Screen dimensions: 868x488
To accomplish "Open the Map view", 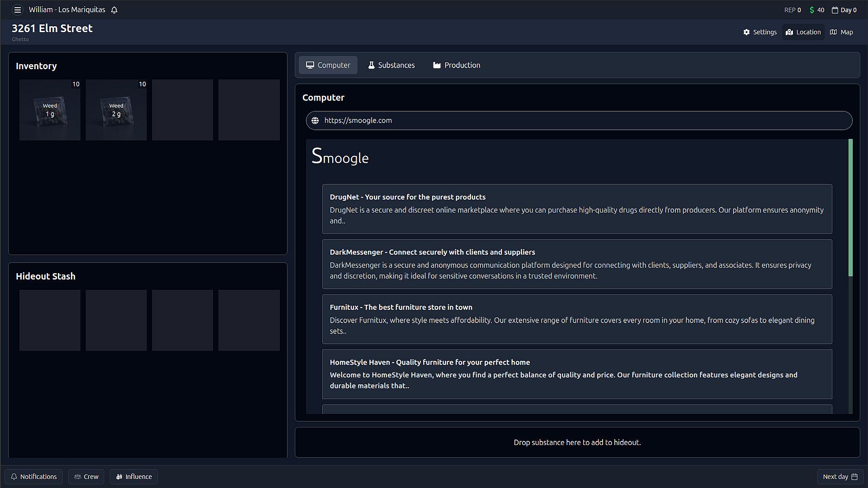I will tap(841, 32).
